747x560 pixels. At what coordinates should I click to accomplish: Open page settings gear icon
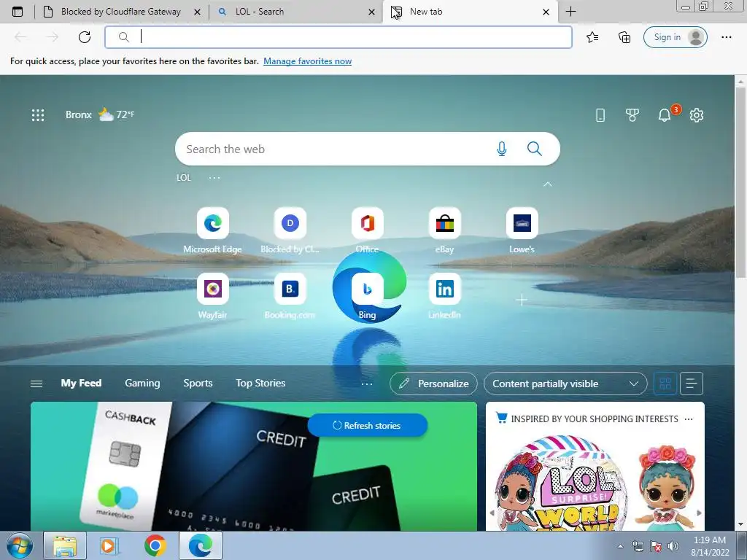pyautogui.click(x=697, y=114)
